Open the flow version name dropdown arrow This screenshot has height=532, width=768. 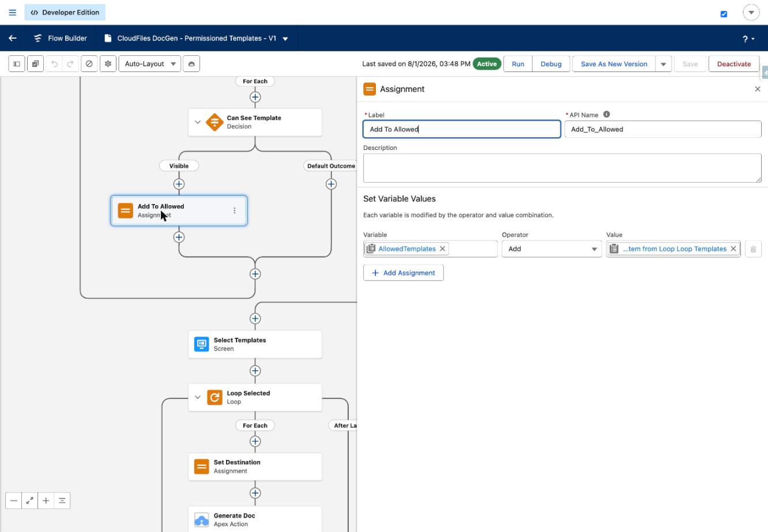tap(285, 39)
